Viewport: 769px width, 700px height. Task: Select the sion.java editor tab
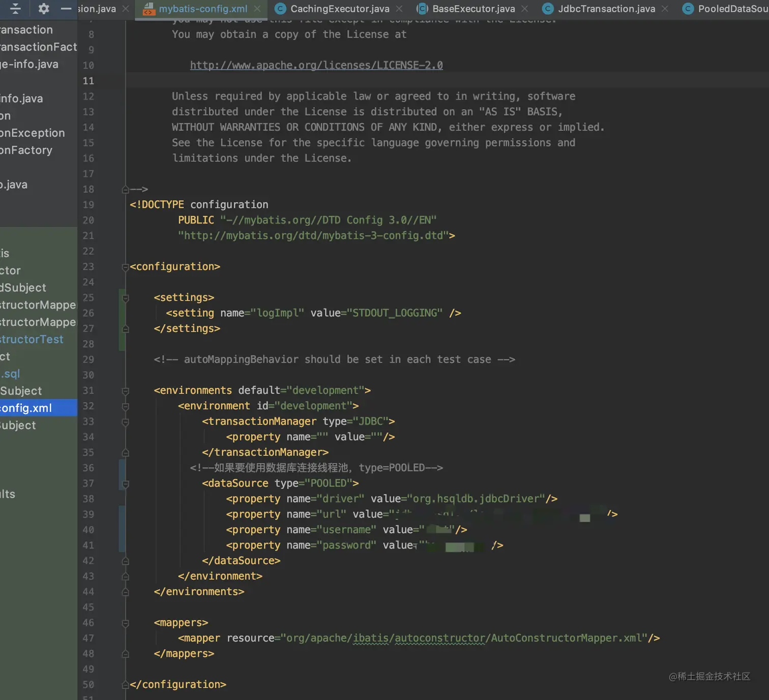pyautogui.click(x=97, y=9)
